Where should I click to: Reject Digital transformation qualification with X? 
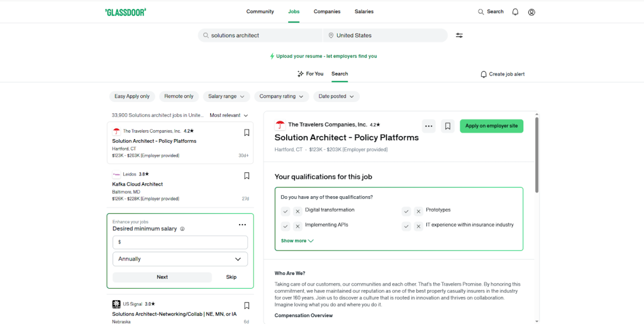[x=297, y=211]
